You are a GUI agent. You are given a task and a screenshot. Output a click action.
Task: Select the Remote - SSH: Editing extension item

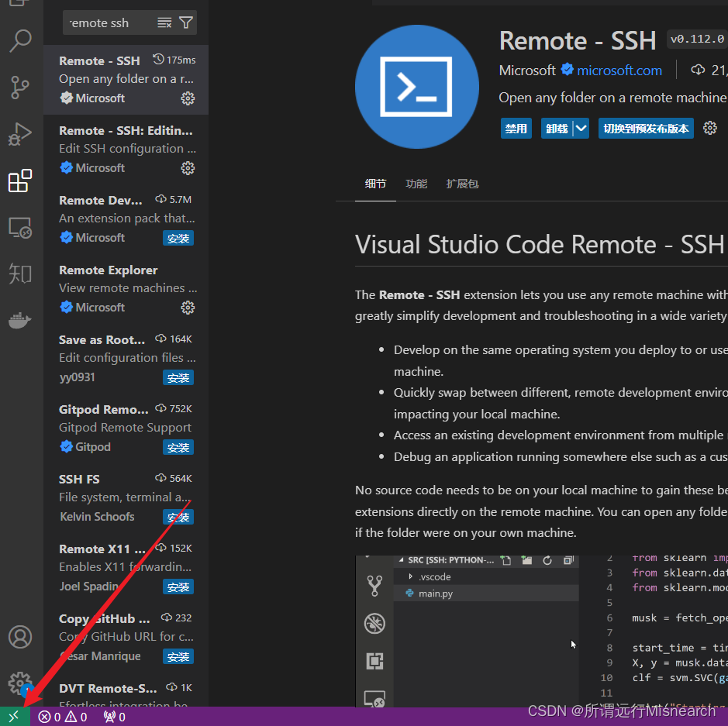[x=126, y=150]
